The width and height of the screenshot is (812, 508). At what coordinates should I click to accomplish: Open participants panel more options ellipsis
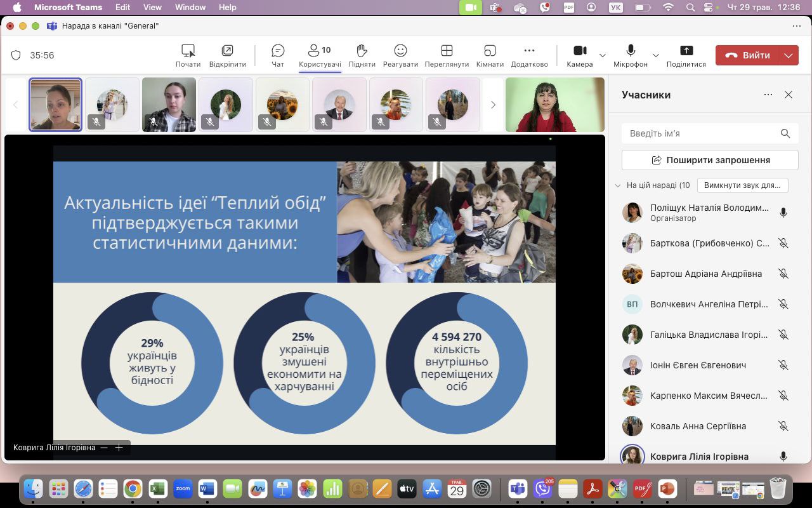pyautogui.click(x=768, y=95)
